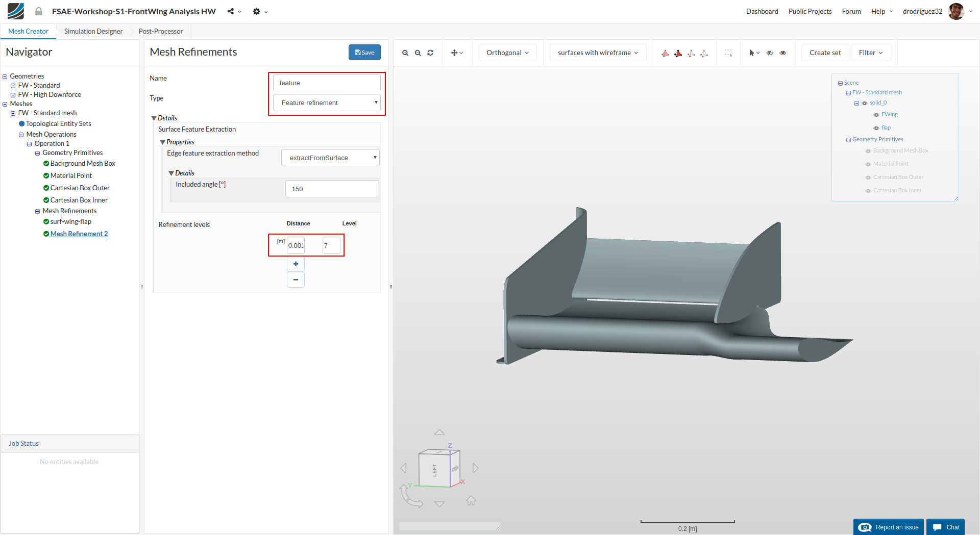
Task: Click the Included angle input field
Action: coord(332,189)
